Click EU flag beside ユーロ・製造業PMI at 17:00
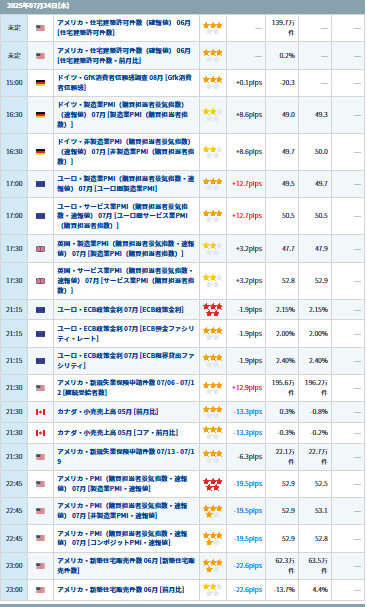Viewport: 367px width, 607px height. [x=40, y=184]
